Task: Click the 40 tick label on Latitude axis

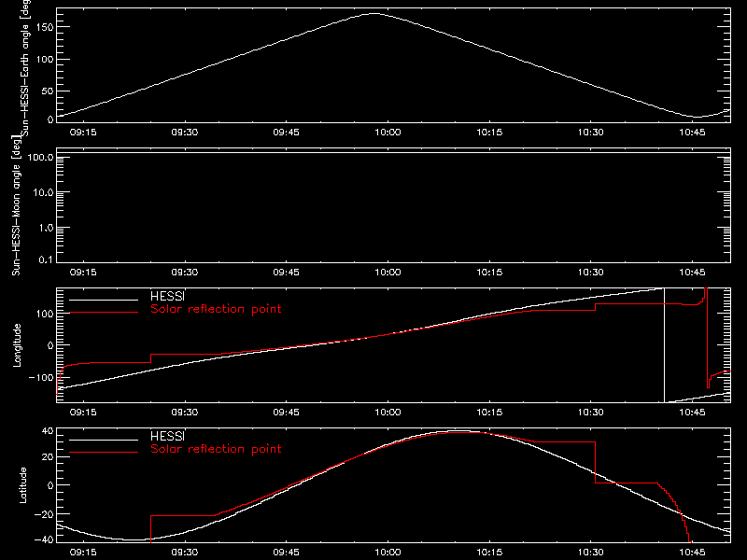Action: pyautogui.click(x=48, y=431)
